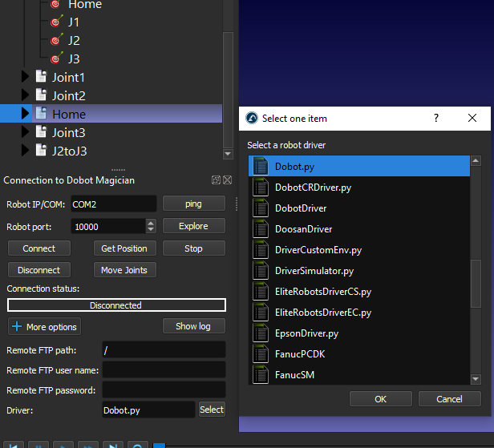Click the Joint1 program file icon
494x448 pixels.
[41, 77]
